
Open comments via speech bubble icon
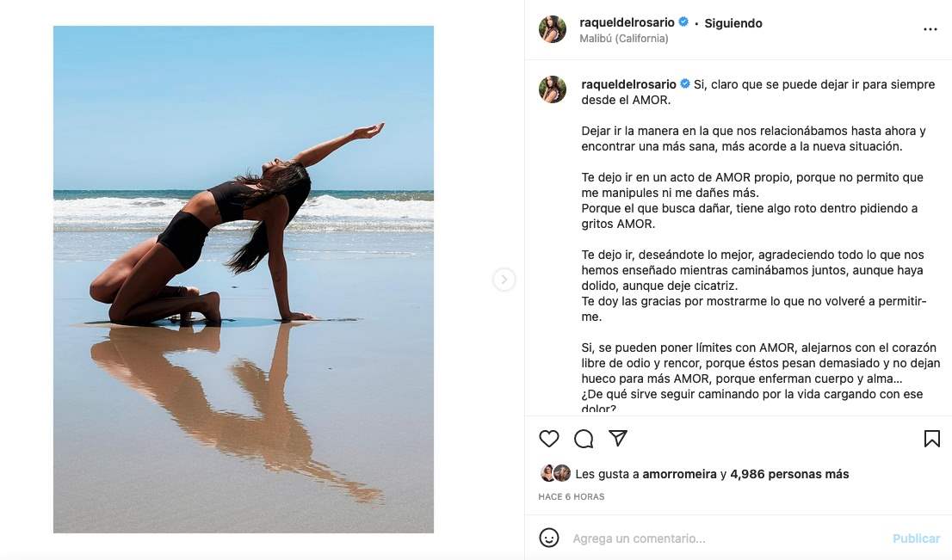click(x=584, y=439)
